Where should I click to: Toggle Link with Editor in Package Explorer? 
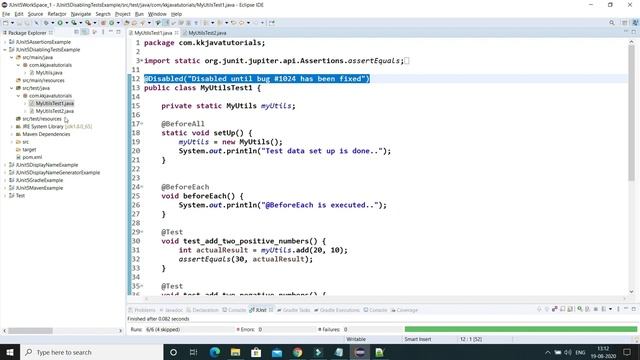click(84, 32)
